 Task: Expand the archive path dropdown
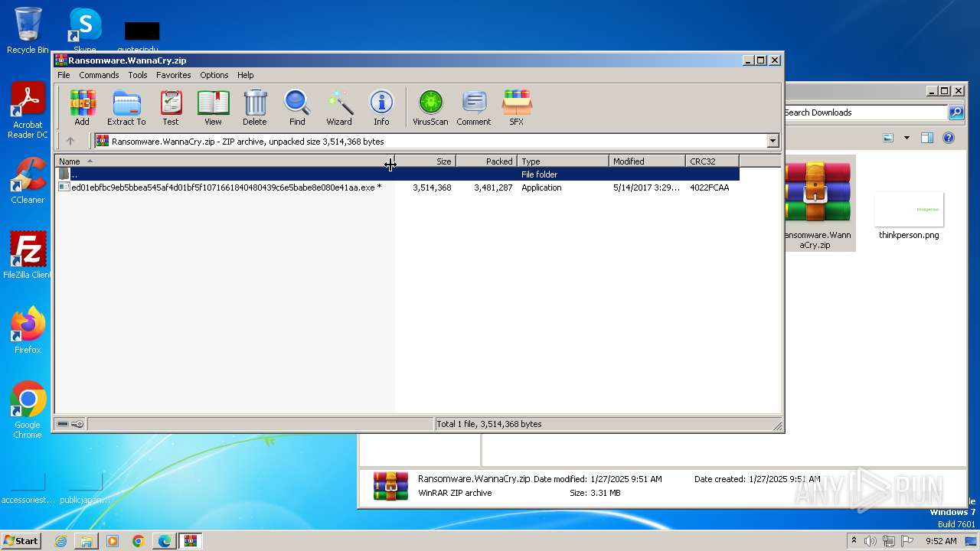point(773,141)
